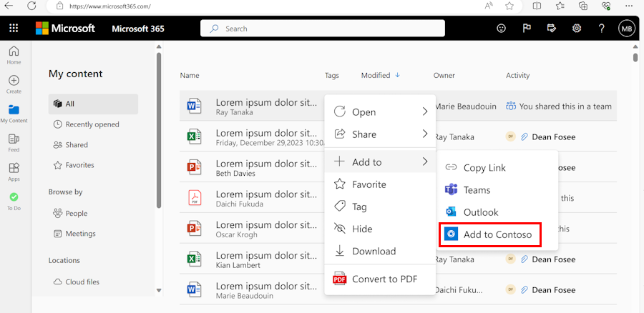Choose Download from context menu

point(380,251)
